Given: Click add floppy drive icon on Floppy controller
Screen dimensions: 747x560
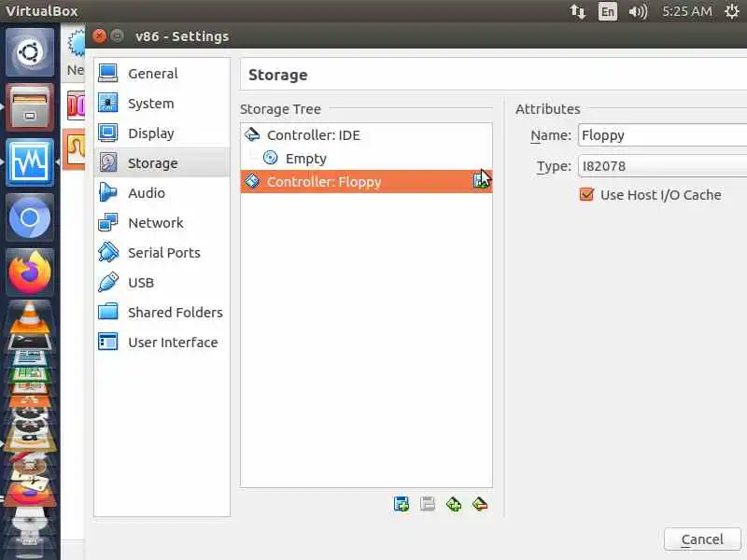Looking at the screenshot, I should [x=480, y=181].
